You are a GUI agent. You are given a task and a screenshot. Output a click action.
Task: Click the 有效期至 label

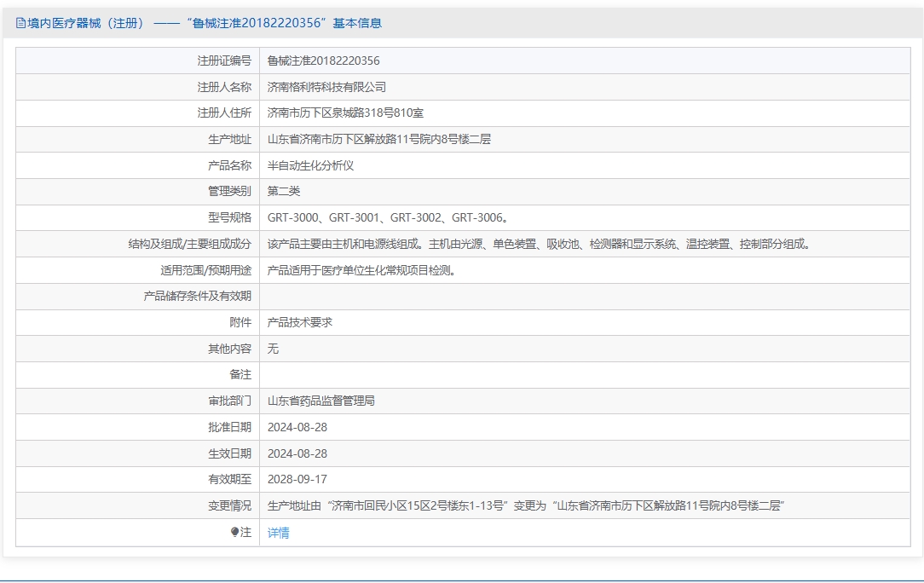(x=229, y=479)
